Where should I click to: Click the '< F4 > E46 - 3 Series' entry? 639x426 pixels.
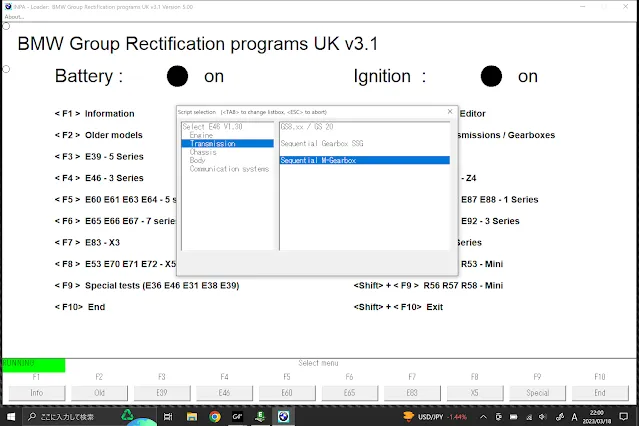click(99, 178)
